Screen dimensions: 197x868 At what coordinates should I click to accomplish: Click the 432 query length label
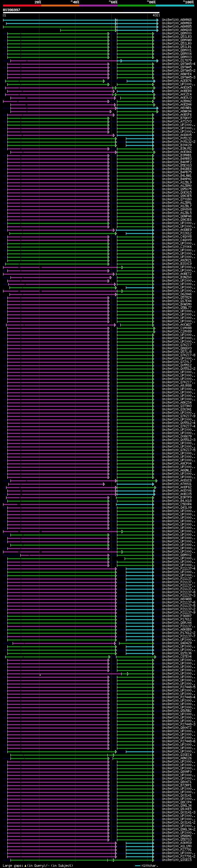click(x=155, y=15)
